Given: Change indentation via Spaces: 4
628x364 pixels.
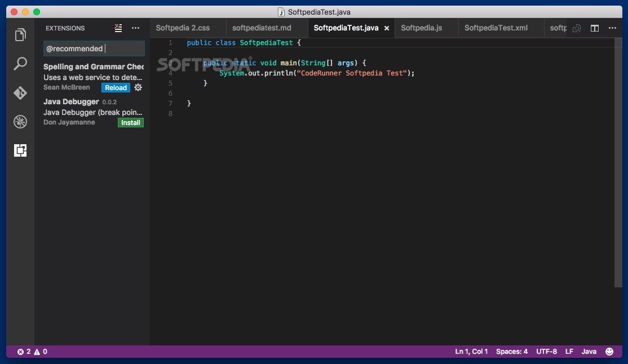Looking at the screenshot, I should [512, 352].
